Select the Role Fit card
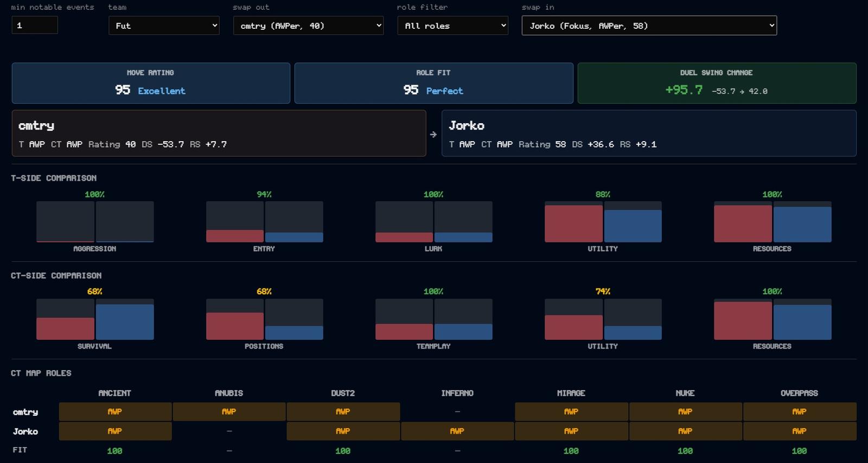The image size is (868, 463). (x=433, y=83)
